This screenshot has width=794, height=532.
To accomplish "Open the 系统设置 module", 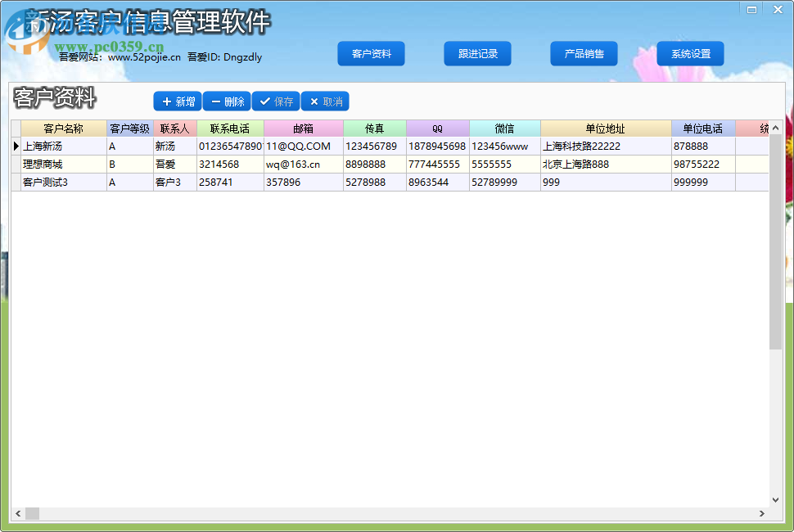I will click(x=690, y=53).
